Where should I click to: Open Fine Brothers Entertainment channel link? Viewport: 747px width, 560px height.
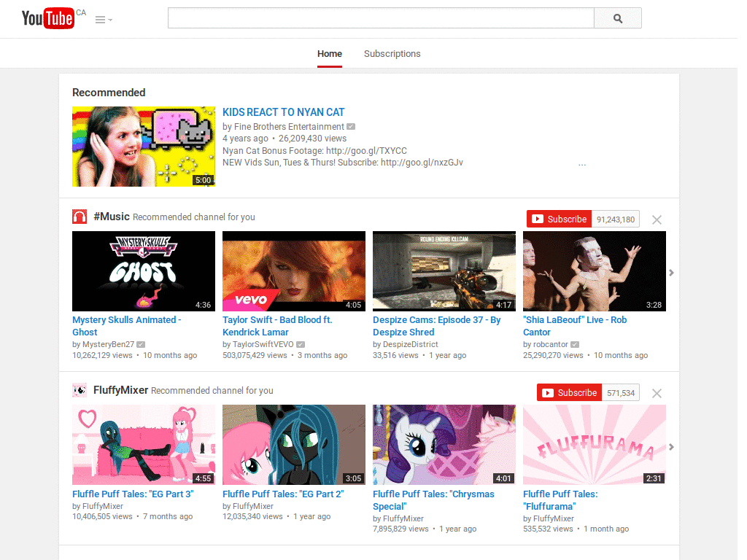[289, 127]
